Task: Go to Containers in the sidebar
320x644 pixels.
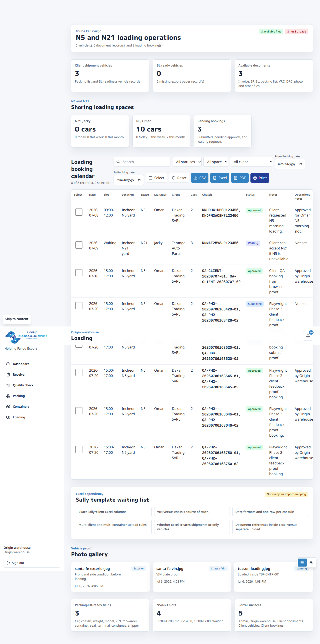Action: (32, 407)
